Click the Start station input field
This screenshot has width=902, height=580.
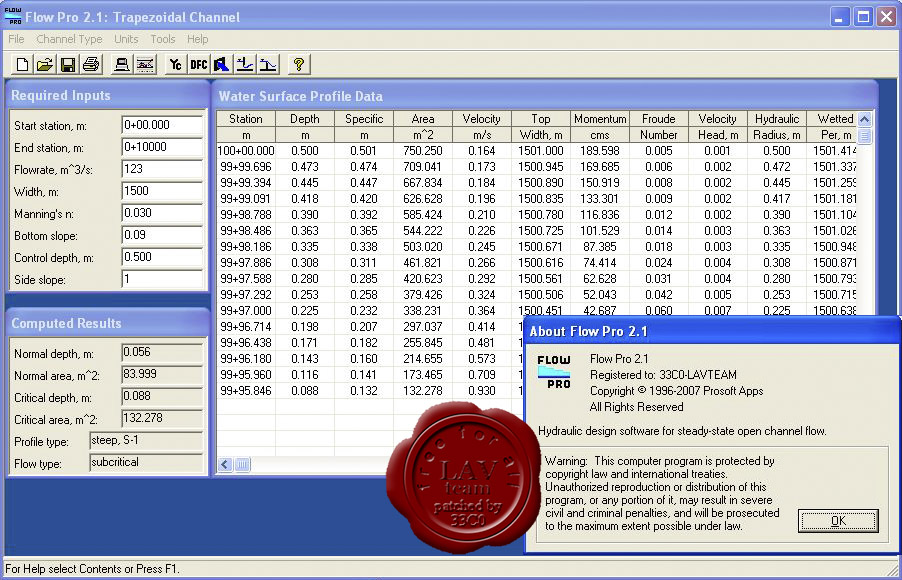coord(162,125)
